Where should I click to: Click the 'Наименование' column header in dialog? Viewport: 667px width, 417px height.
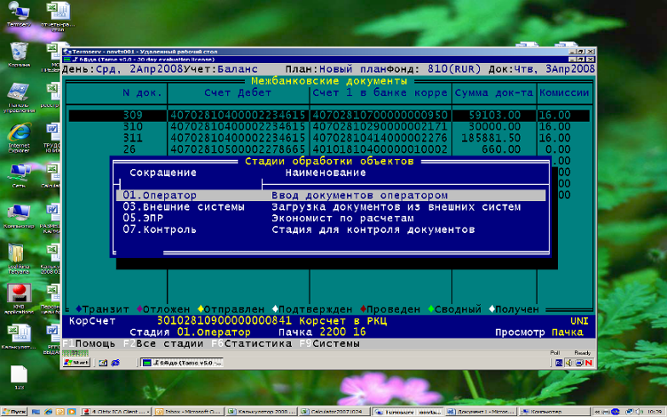click(325, 173)
